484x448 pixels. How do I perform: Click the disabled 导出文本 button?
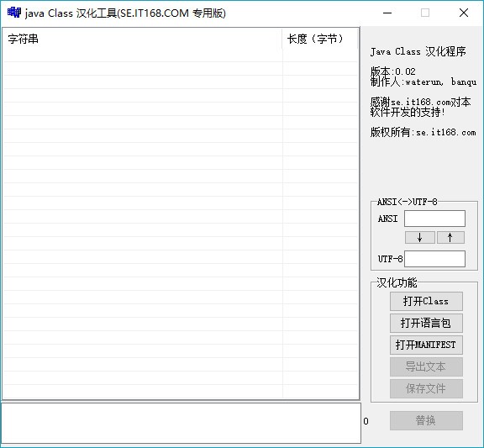click(x=426, y=366)
